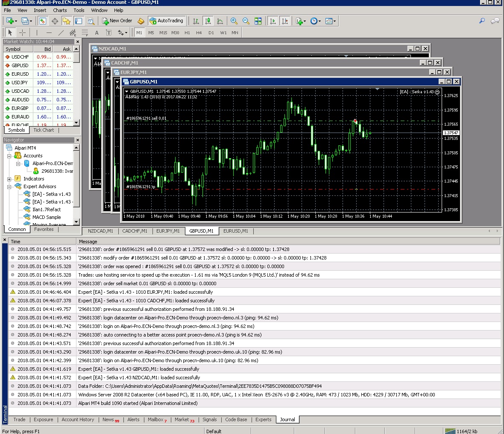
Task: Switch to the EURUSD,M1 chart tab
Action: 236,231
